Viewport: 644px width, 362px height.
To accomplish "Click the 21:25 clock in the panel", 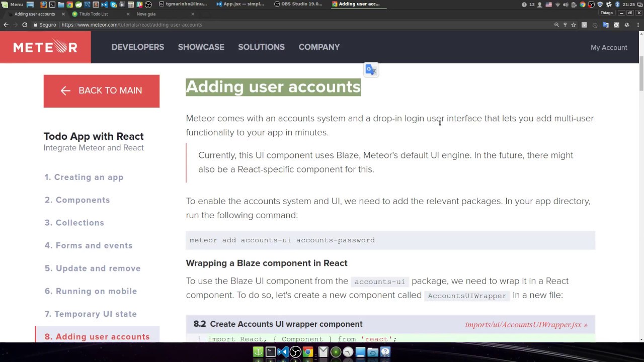I will click(628, 4).
